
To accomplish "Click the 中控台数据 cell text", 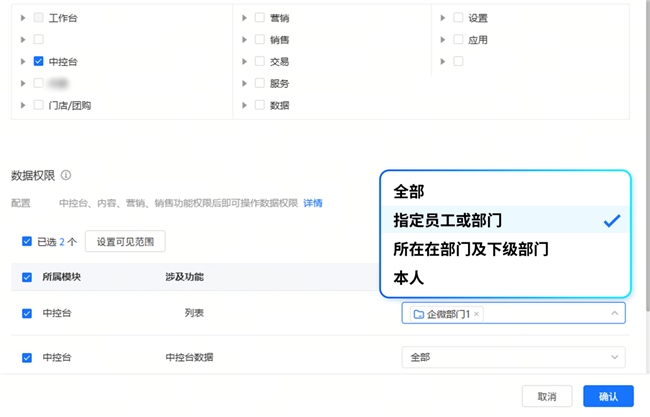I will 189,357.
